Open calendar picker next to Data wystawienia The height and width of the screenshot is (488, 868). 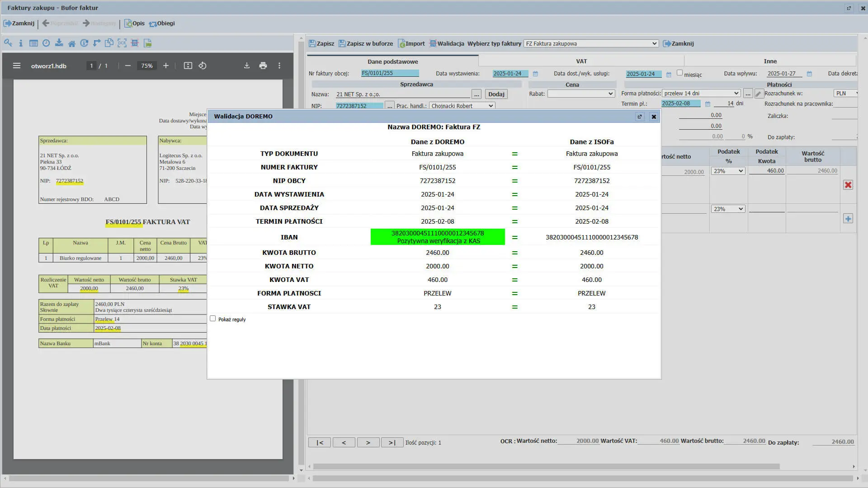point(535,74)
